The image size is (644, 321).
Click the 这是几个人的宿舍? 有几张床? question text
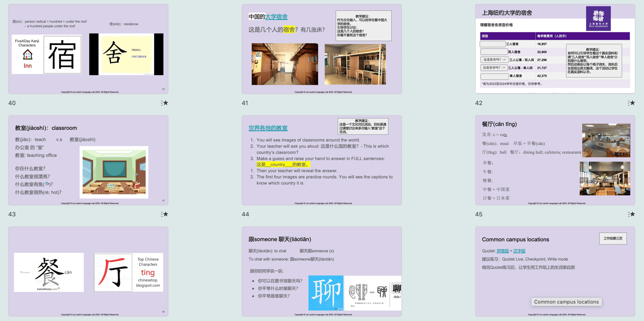coord(287,30)
